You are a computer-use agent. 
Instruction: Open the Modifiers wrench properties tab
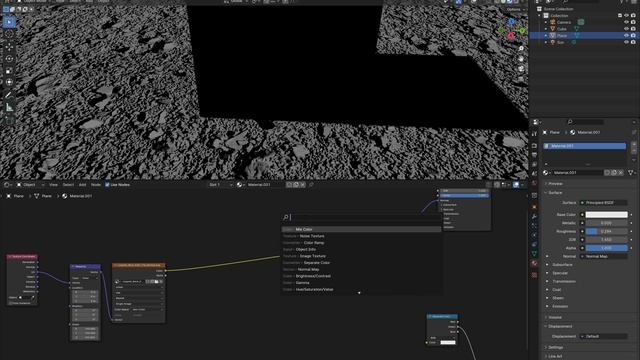[534, 216]
